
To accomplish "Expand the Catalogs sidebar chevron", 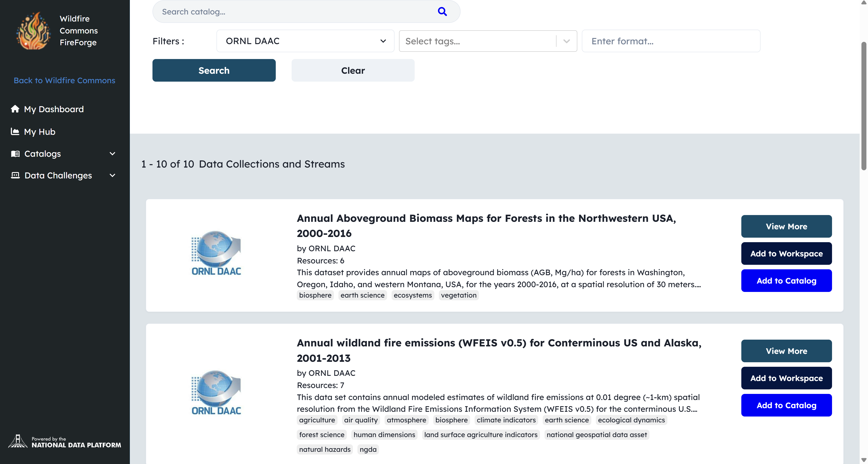I will point(112,154).
